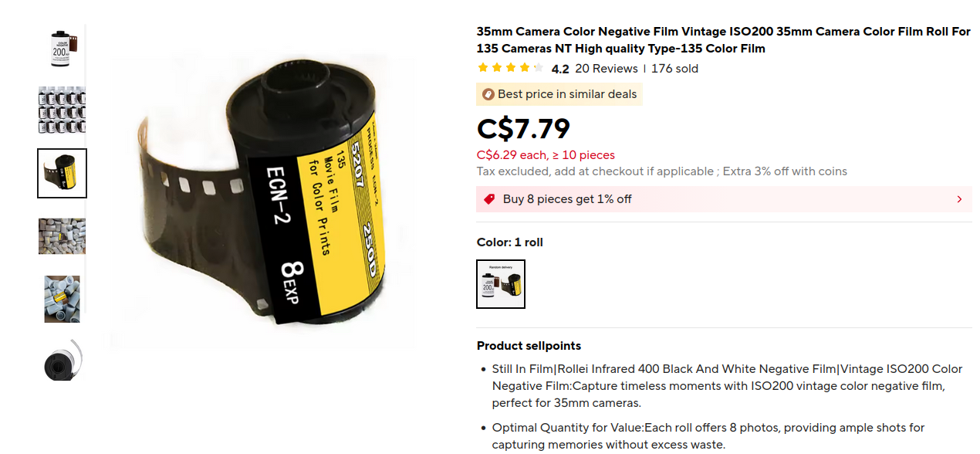The height and width of the screenshot is (454, 980).
Task: Choose the '1 roll' color option swatch
Action: pos(501,284)
